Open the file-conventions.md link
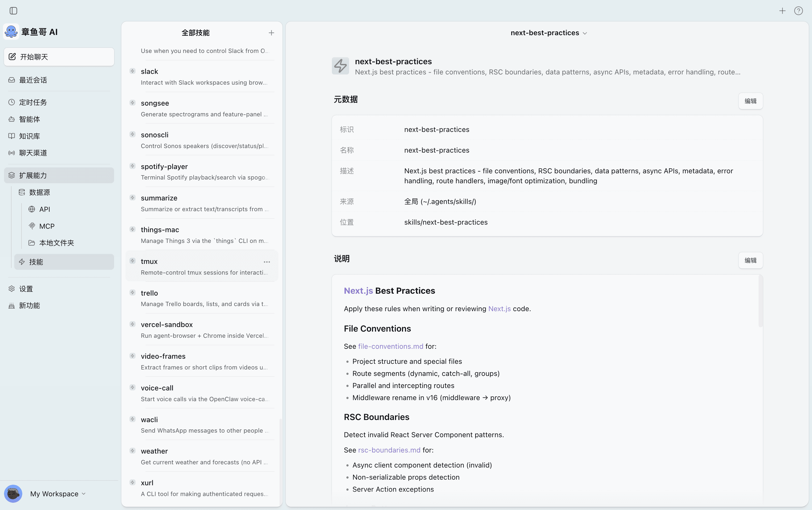This screenshot has width=812, height=510. pos(391,346)
